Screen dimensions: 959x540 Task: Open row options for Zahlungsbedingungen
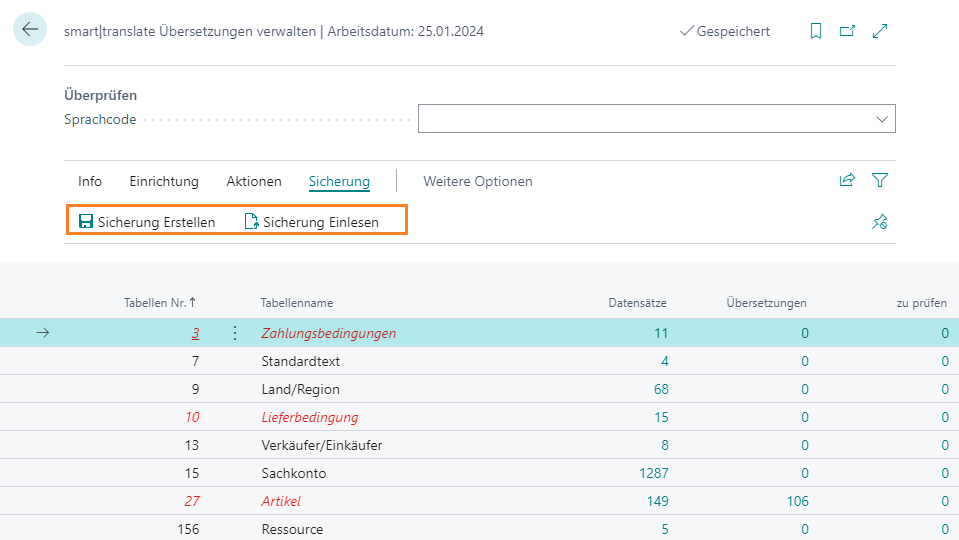pos(235,333)
